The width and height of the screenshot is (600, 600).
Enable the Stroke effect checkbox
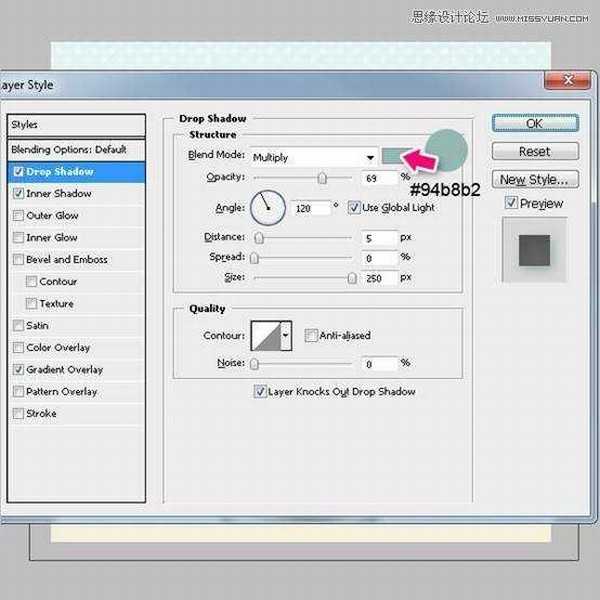(x=19, y=414)
